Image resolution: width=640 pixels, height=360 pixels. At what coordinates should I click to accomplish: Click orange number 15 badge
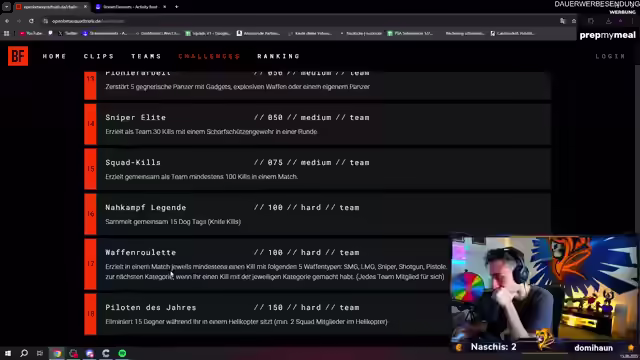[91, 169]
